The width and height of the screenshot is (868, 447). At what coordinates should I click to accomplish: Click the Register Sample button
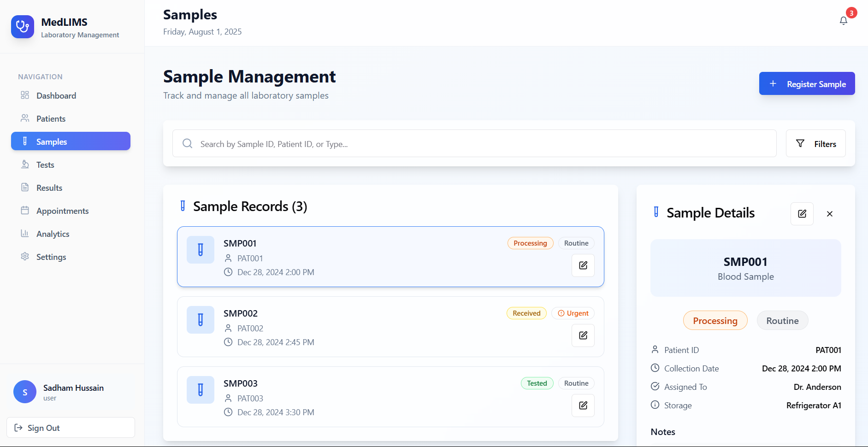click(x=807, y=83)
